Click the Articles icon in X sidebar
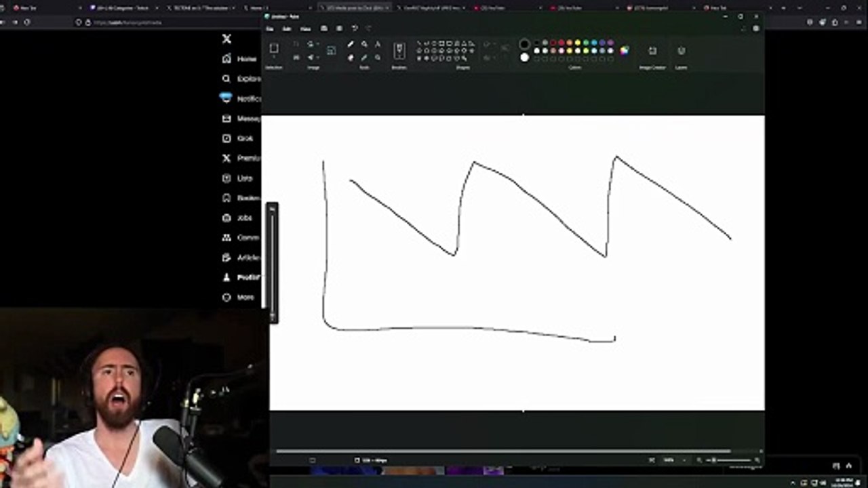868x488 pixels. point(226,258)
